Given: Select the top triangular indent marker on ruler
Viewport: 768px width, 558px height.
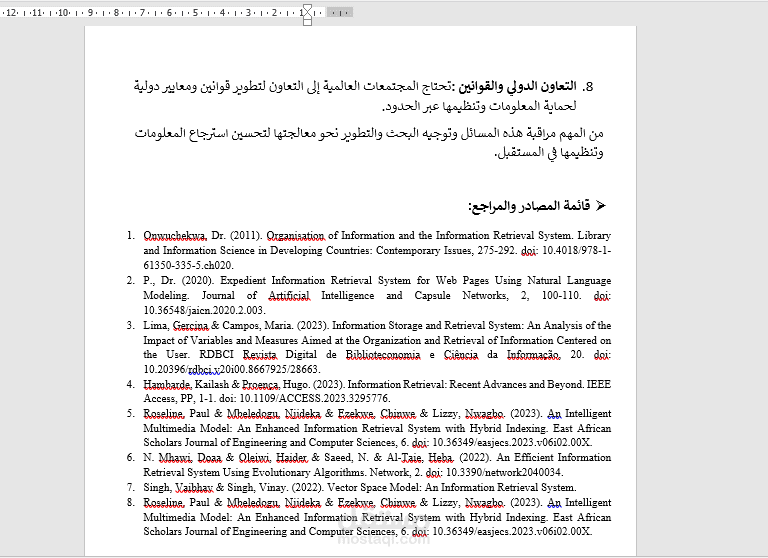Looking at the screenshot, I should click(x=307, y=8).
